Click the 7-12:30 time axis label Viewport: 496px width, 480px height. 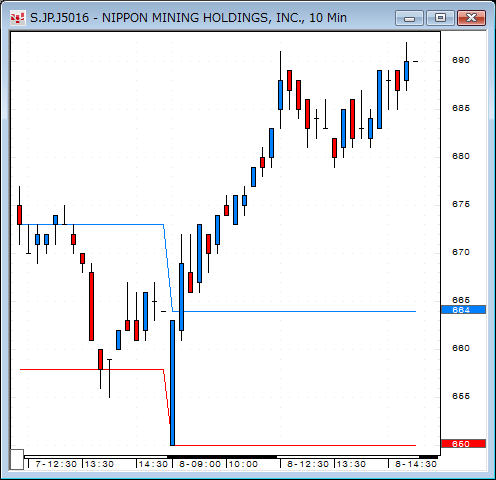click(x=56, y=464)
